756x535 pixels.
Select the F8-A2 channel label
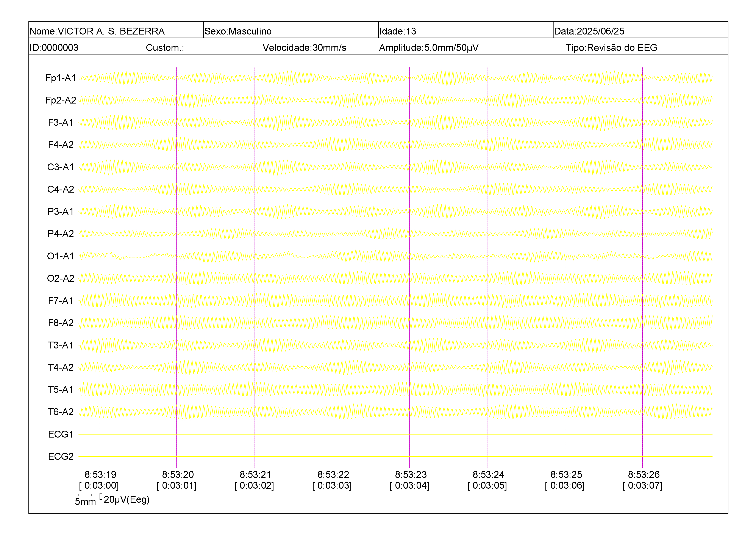pos(61,323)
